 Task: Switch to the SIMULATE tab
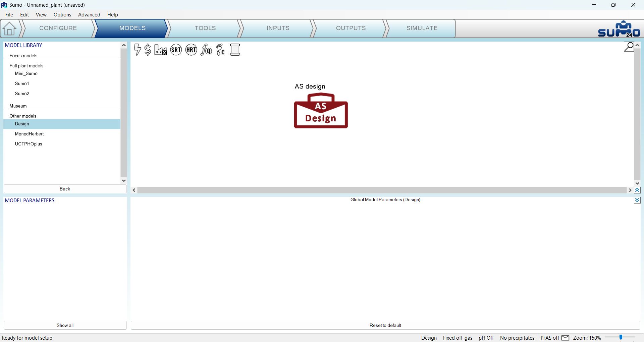tap(422, 28)
